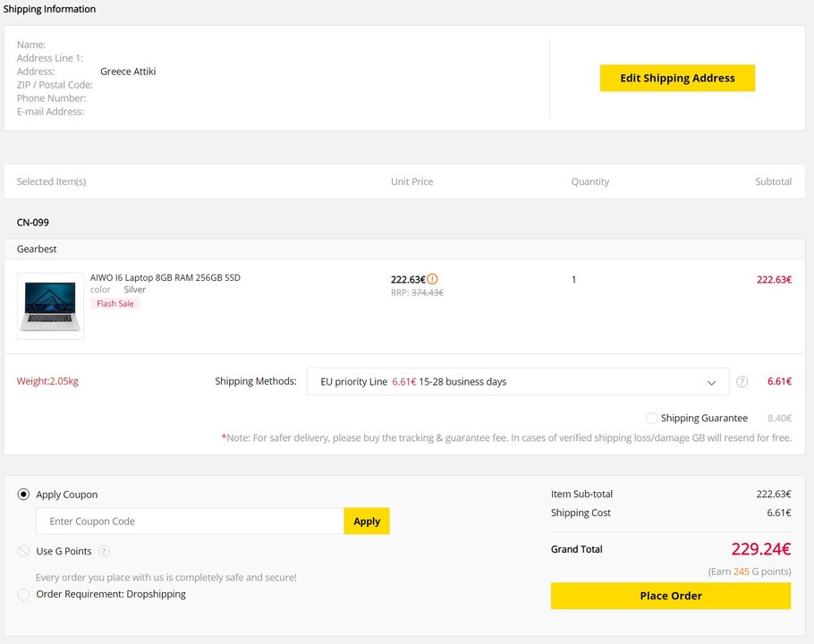Open the Shipping Methods dropdown
The width and height of the screenshot is (814, 644).
click(517, 382)
